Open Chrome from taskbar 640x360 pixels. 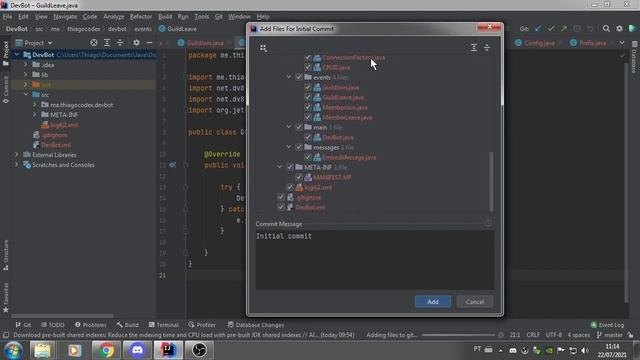point(106,350)
